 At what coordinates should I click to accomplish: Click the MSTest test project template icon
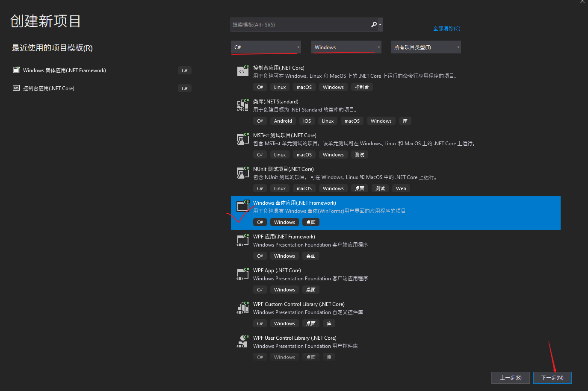[243, 138]
